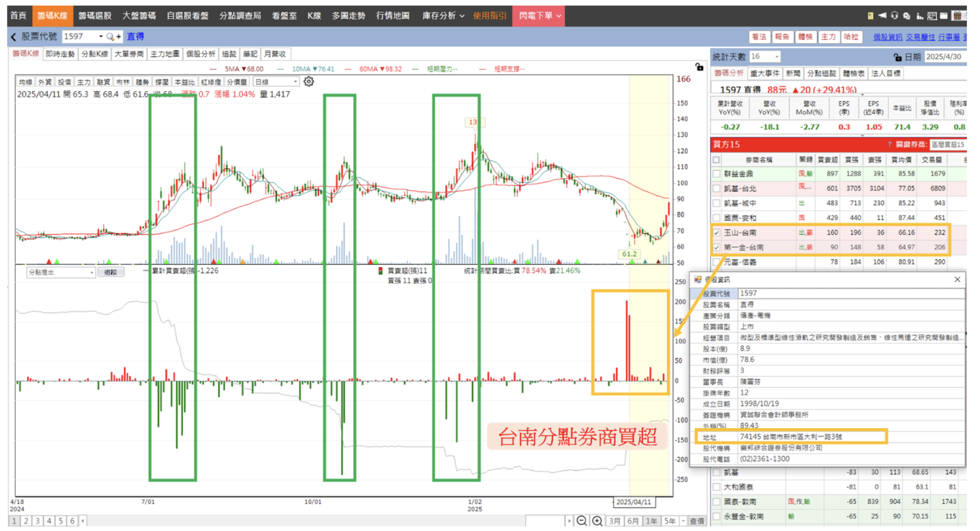Switch to the 分點追蹤 tab
The image size is (980, 531).
click(821, 73)
